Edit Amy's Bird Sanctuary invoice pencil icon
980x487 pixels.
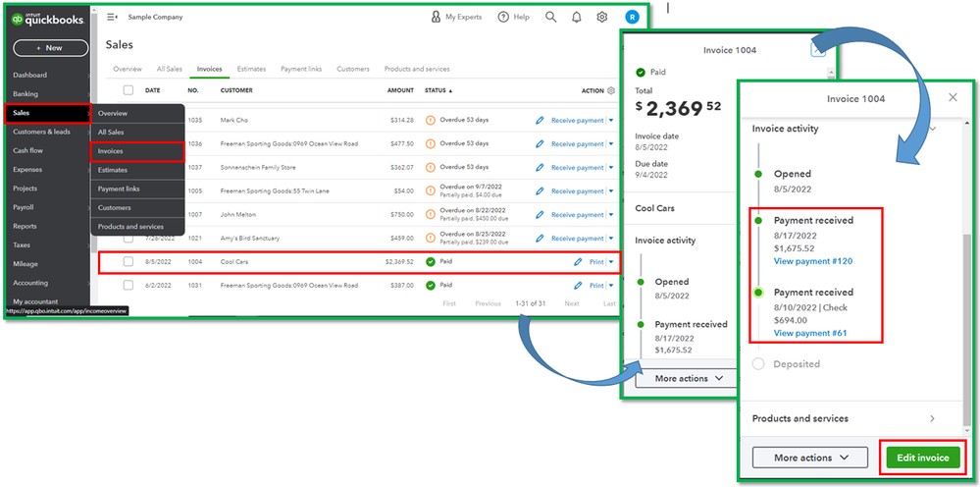[x=540, y=239]
